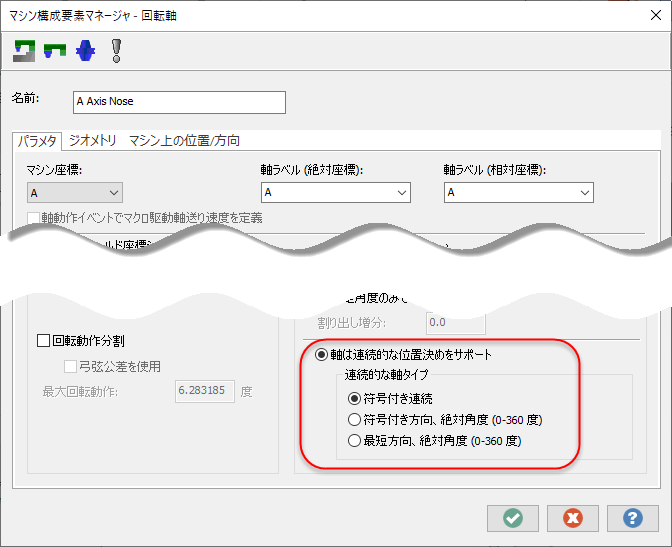Open the マシン上の位置/方向 tab
Viewport: 672px width, 547px height.
(x=184, y=141)
